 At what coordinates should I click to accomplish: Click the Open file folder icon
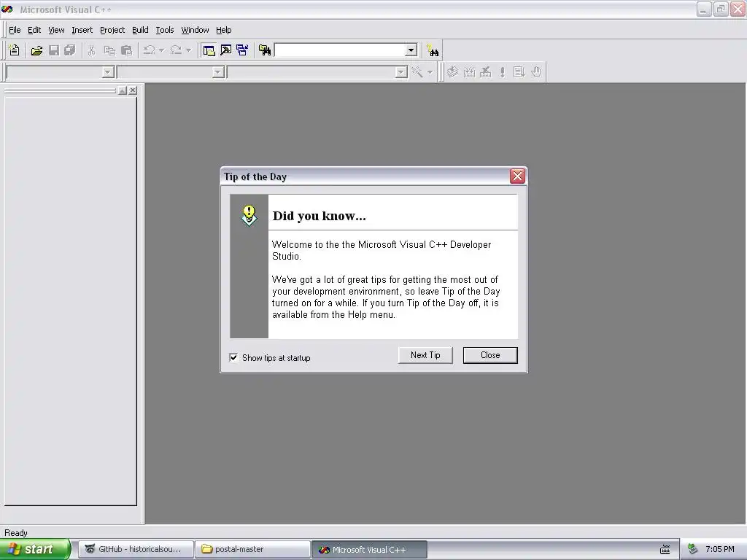[36, 50]
